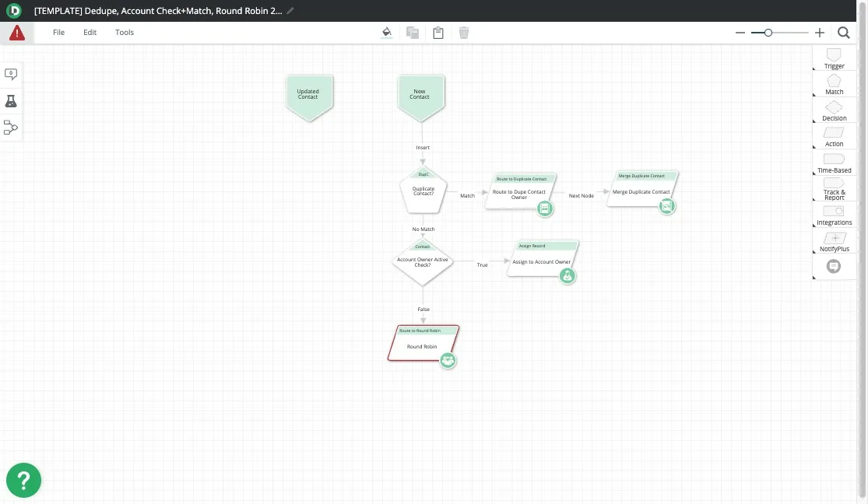Click the flask test icon

[x=11, y=101]
